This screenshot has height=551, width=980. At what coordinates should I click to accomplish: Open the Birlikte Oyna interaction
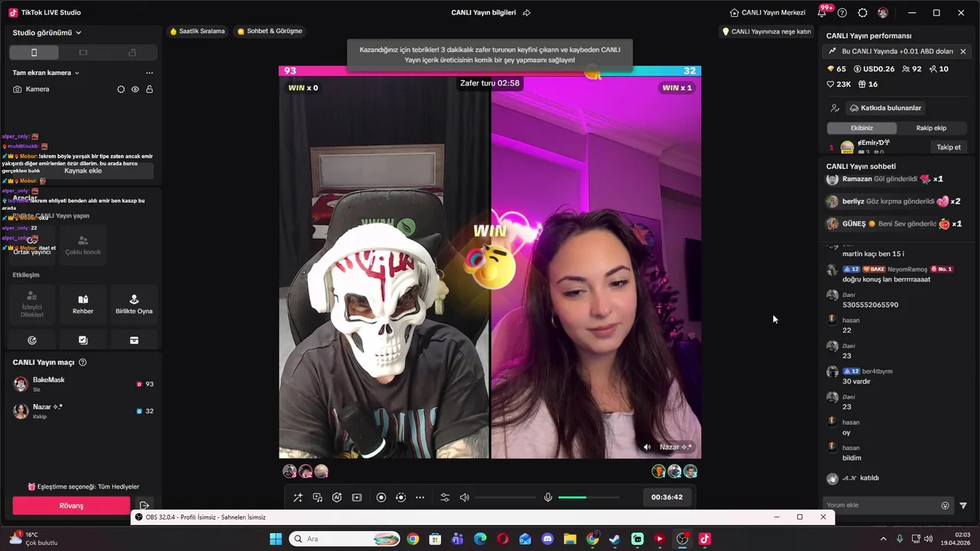point(134,304)
